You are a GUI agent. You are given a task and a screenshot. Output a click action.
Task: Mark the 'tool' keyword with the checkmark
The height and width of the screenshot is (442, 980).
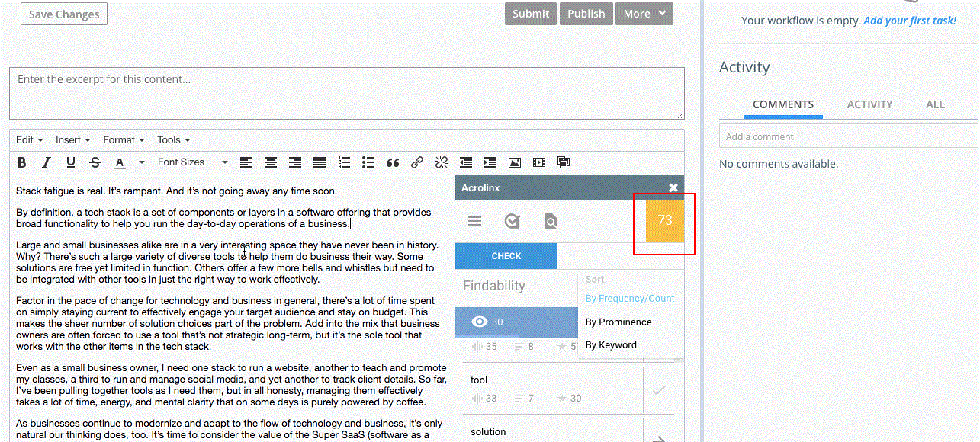pyautogui.click(x=659, y=390)
